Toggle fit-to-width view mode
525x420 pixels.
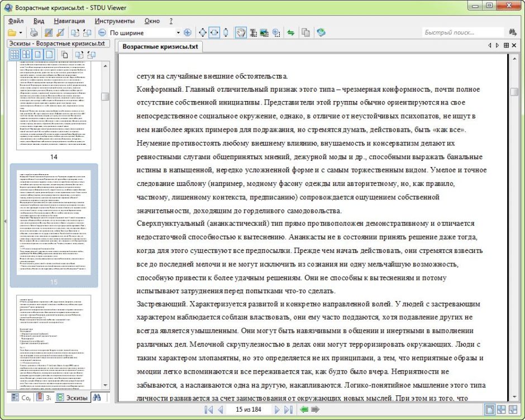tap(214, 33)
